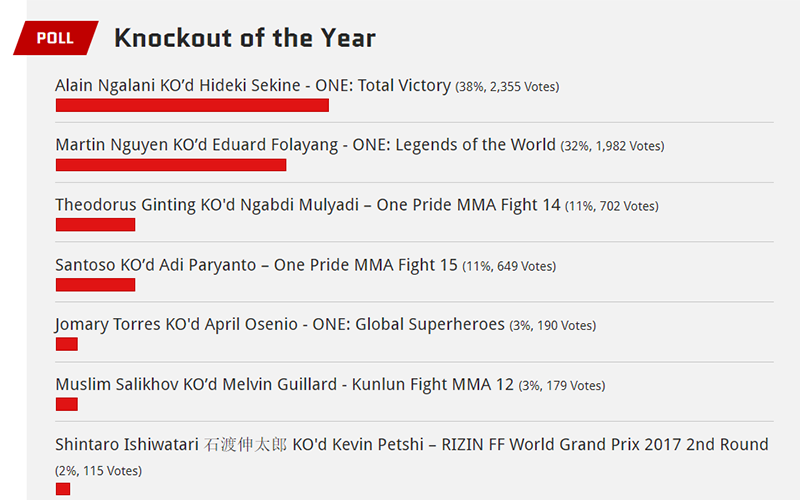The height and width of the screenshot is (500, 800).
Task: Select the Jomary Torres KO'd April Osenio entry
Action: point(280,324)
